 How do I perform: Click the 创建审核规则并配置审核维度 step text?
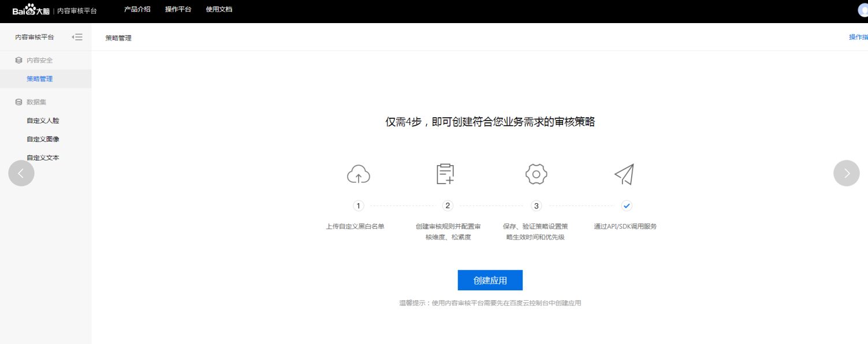click(x=448, y=231)
